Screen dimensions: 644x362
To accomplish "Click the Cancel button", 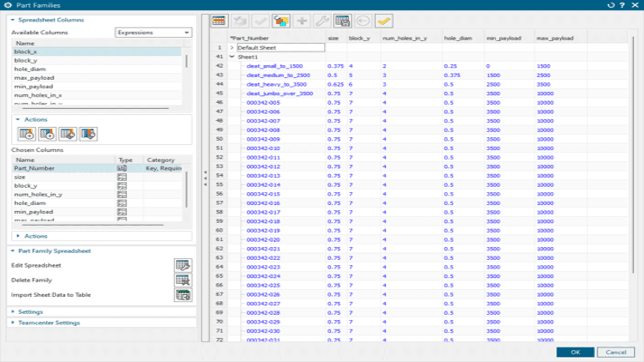I will (616, 352).
